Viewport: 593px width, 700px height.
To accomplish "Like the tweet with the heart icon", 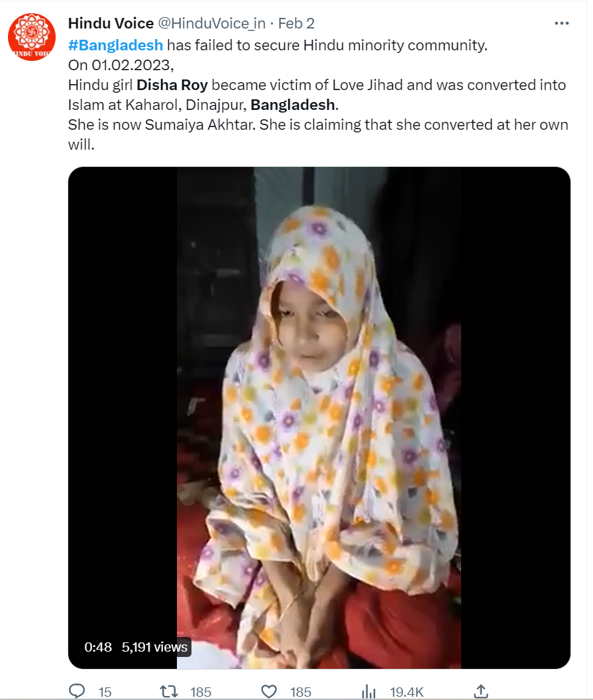I will click(269, 691).
